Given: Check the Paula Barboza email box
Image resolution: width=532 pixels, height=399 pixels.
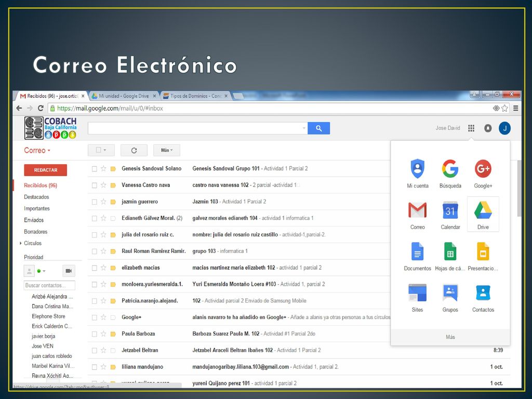Looking at the screenshot, I should click(95, 334).
